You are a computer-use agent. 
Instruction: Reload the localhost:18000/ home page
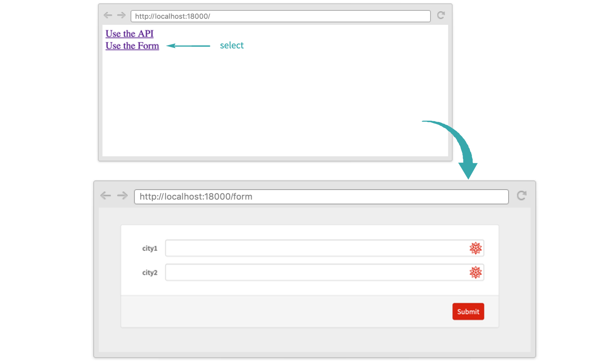[441, 15]
